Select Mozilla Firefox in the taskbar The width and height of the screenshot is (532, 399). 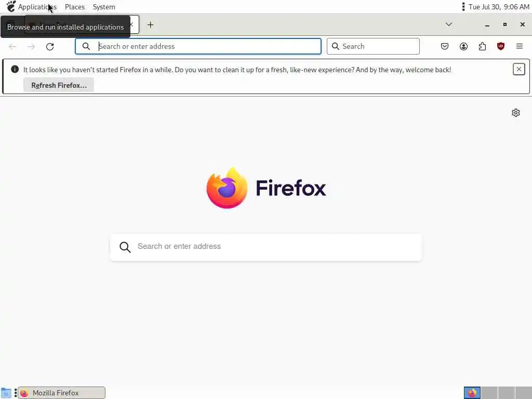coord(61,393)
